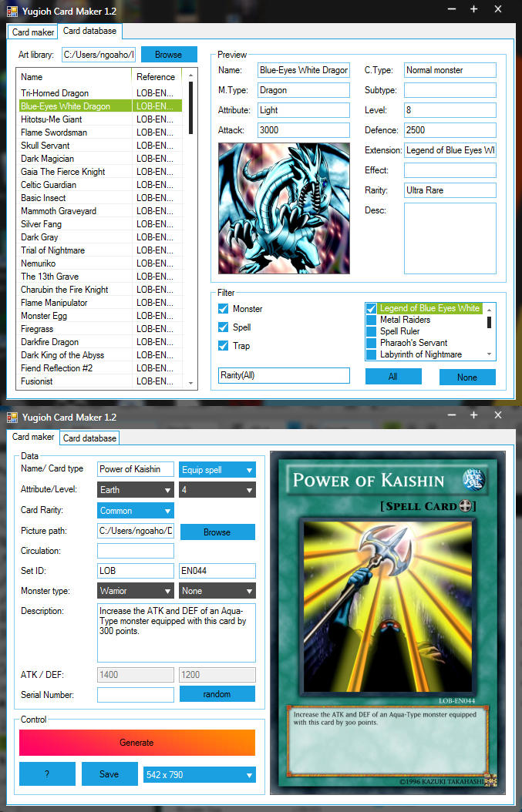Click the Generate button
The height and width of the screenshot is (812, 522).
(x=136, y=743)
